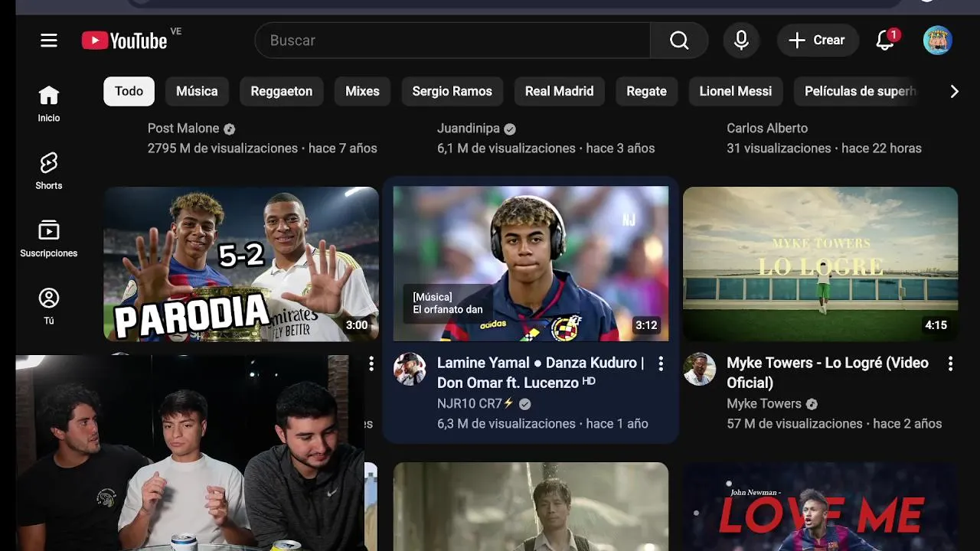Open the Crear button
The height and width of the screenshot is (551, 980).
(817, 41)
